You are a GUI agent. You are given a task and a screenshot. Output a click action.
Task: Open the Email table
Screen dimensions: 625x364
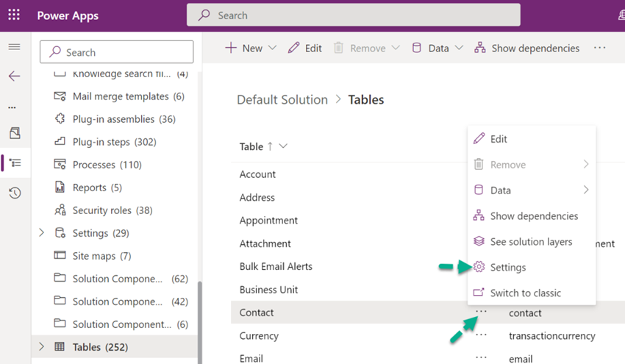pos(251,358)
